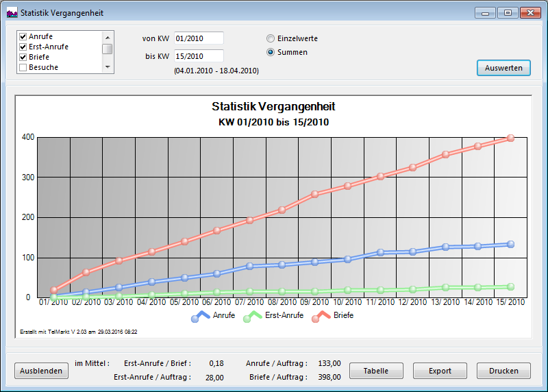The image size is (548, 392).
Task: Click the von KW input field
Action: [x=199, y=38]
